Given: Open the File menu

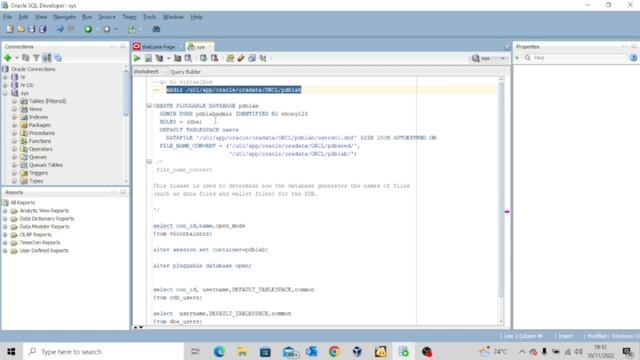Looking at the screenshot, I should coord(7,17).
